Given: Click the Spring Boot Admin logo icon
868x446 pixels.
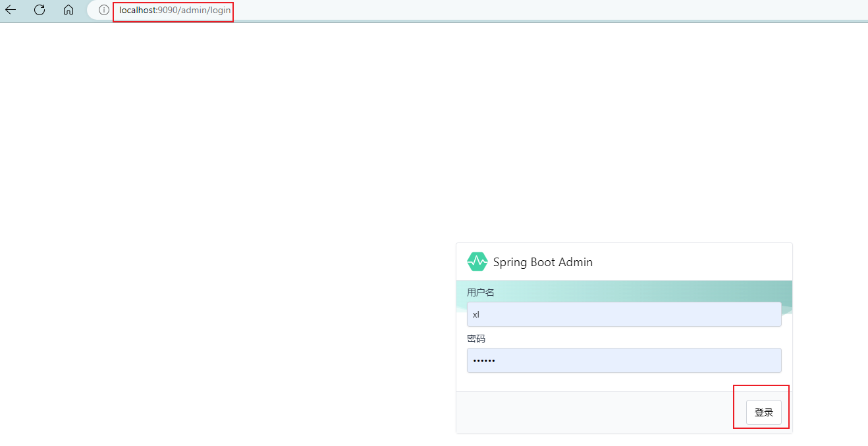Looking at the screenshot, I should pyautogui.click(x=477, y=262).
